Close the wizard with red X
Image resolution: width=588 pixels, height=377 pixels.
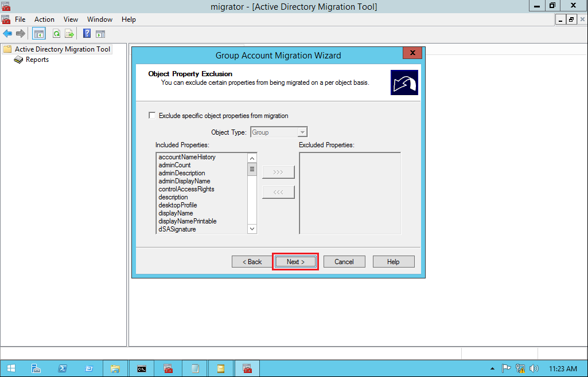click(x=412, y=53)
